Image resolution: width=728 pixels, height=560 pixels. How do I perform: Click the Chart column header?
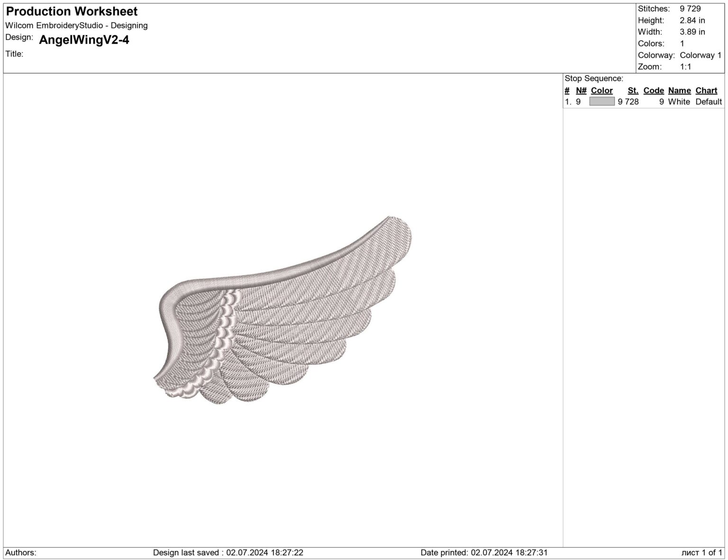click(x=706, y=90)
